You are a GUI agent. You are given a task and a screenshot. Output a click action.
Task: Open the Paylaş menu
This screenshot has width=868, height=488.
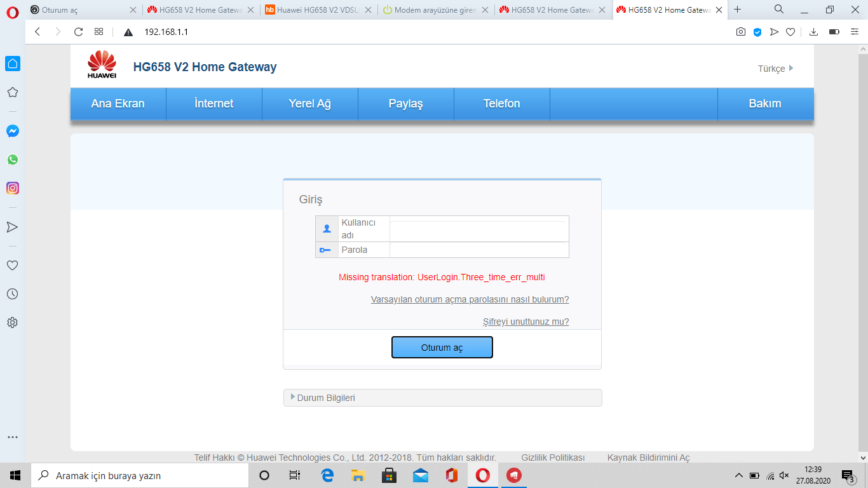(406, 104)
